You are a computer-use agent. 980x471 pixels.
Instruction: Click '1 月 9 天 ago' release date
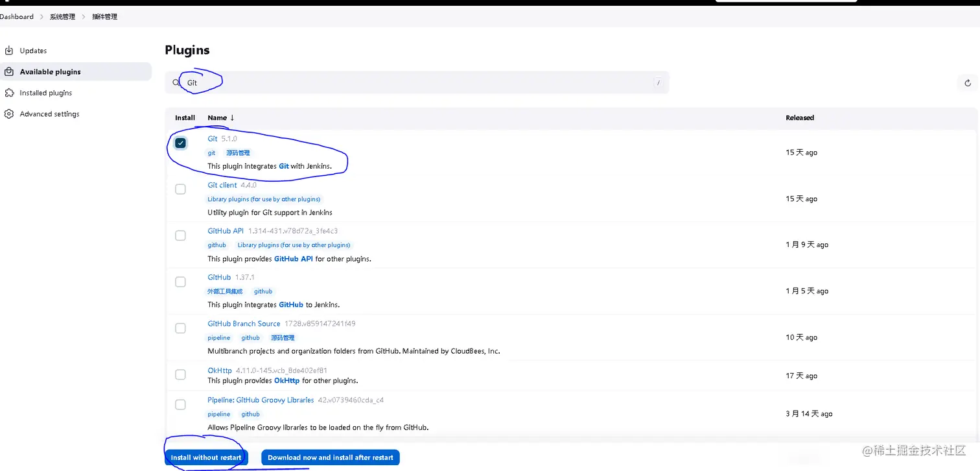807,245
